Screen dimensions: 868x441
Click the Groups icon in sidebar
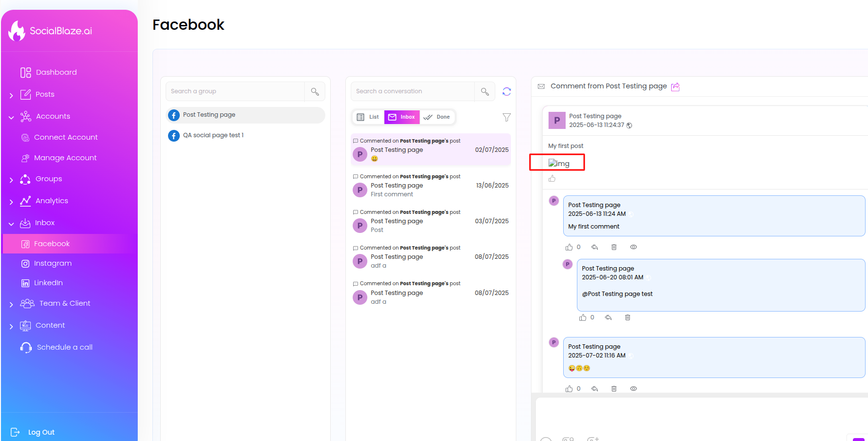tap(25, 179)
